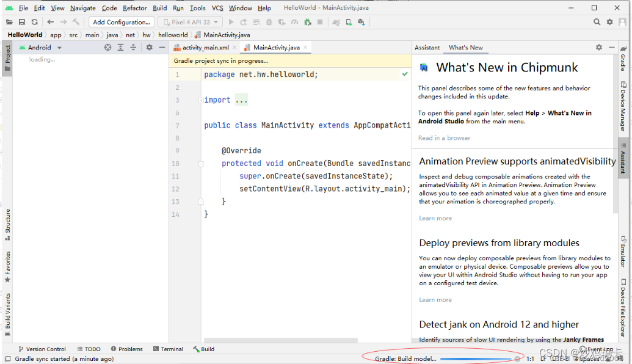Screen dimensions: 632x364
Task: Click the Stop square icon
Action: pos(320,22)
